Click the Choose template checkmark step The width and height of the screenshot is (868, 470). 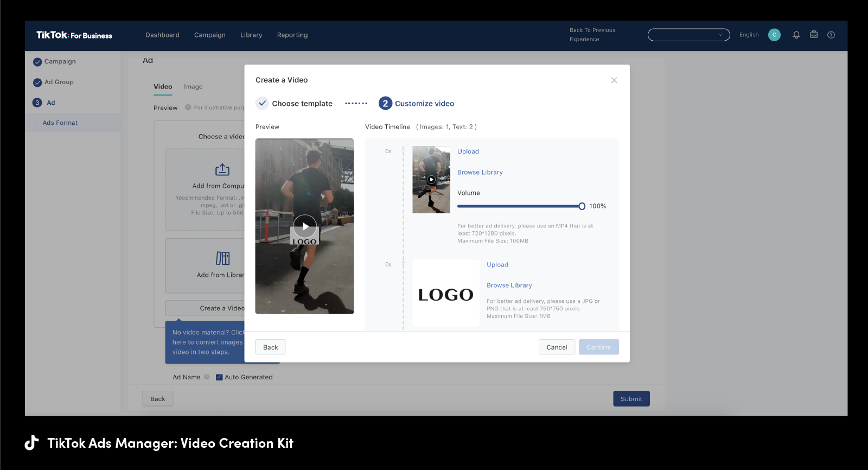[x=263, y=103]
